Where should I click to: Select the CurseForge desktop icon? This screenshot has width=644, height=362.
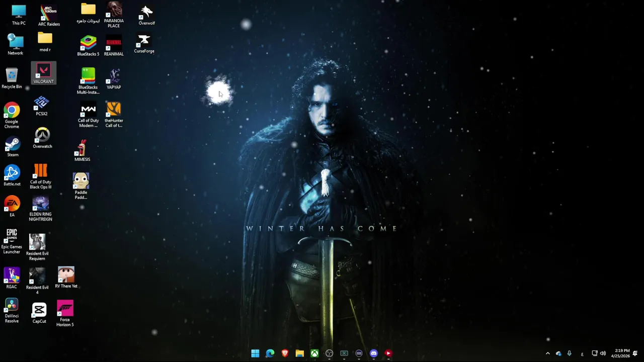click(144, 44)
